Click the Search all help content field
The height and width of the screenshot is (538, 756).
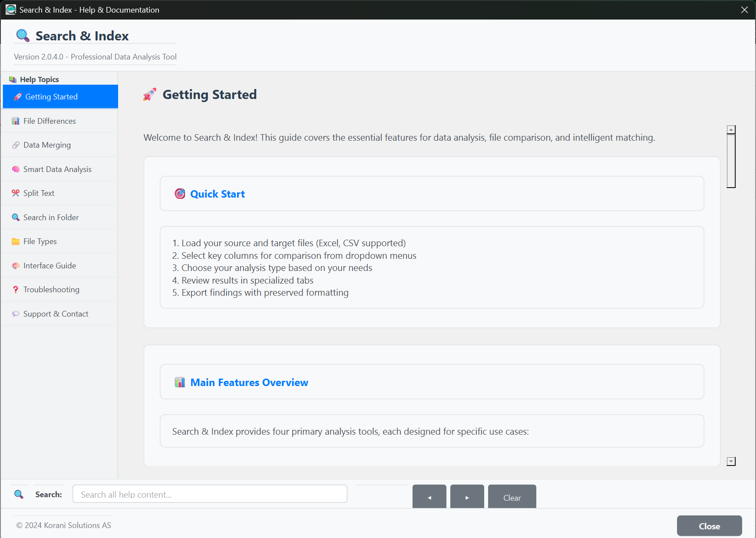pos(210,494)
